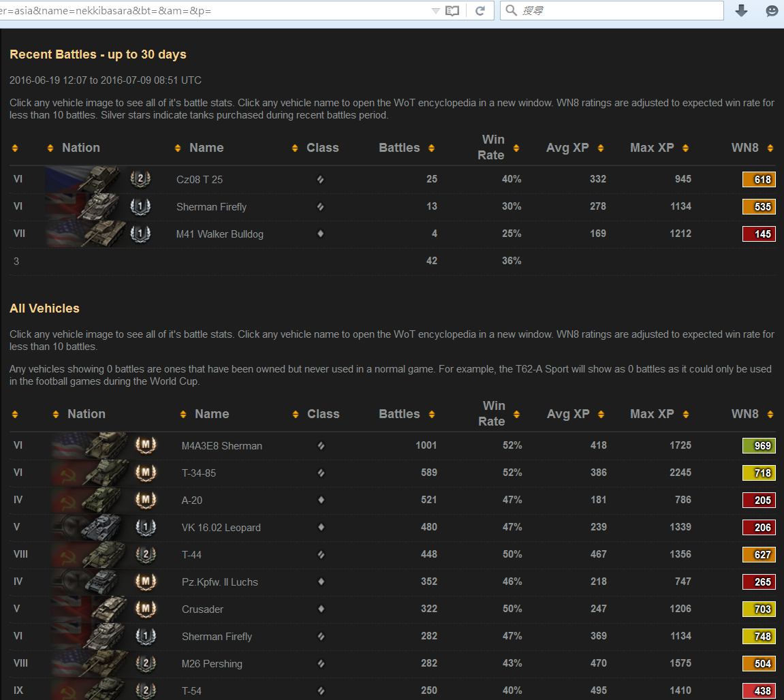Open the URL bar history dropdown arrow
Viewport: 784px width, 700px height.
[436, 11]
